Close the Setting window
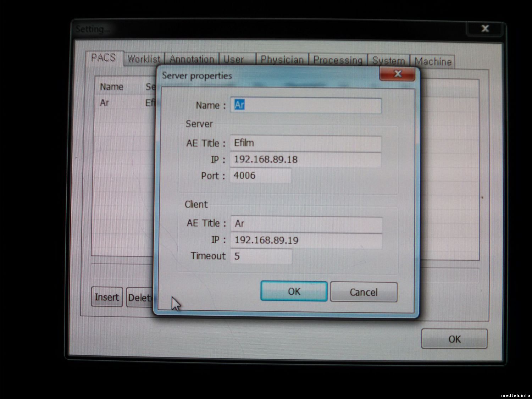 485,28
